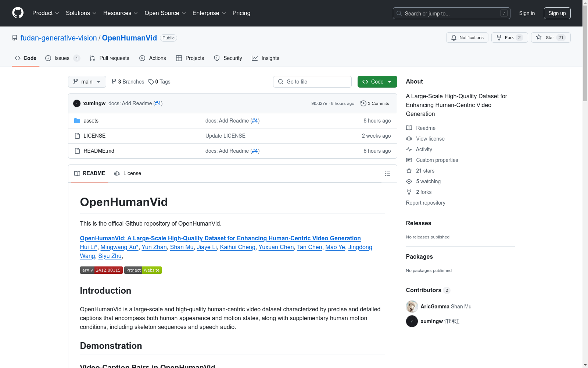Switch to the Actions tab
Image resolution: width=588 pixels, height=368 pixels.
[153, 58]
